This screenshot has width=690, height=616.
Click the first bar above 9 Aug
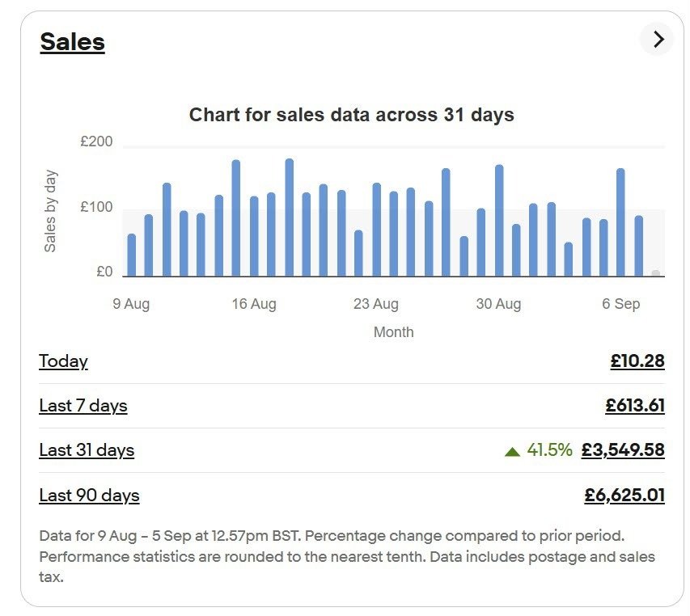(x=132, y=255)
